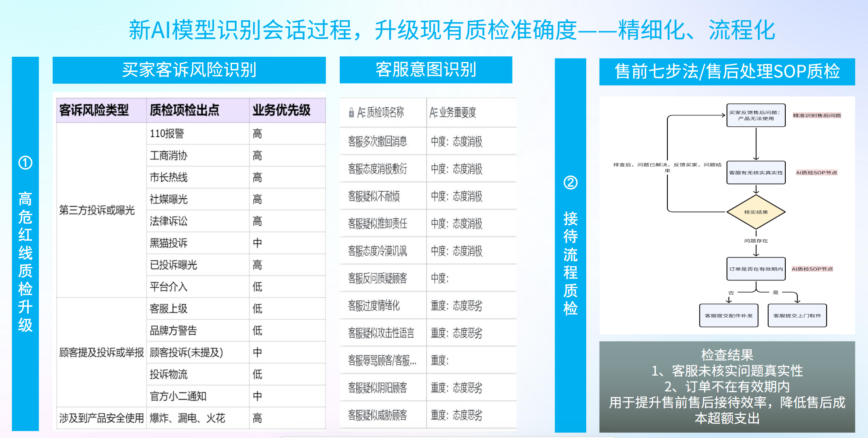Select the 客服疑似阴阳顾客 row
This screenshot has height=438, width=868.
(428, 387)
